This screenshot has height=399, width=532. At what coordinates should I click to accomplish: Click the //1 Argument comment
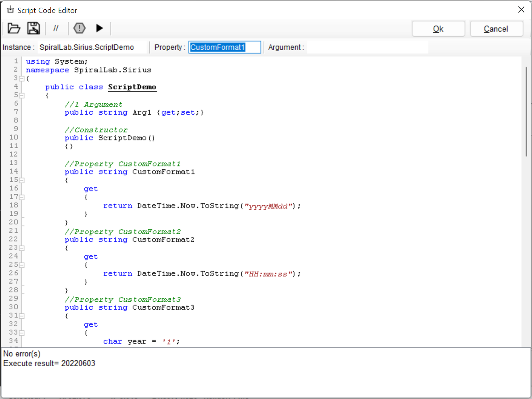click(93, 104)
